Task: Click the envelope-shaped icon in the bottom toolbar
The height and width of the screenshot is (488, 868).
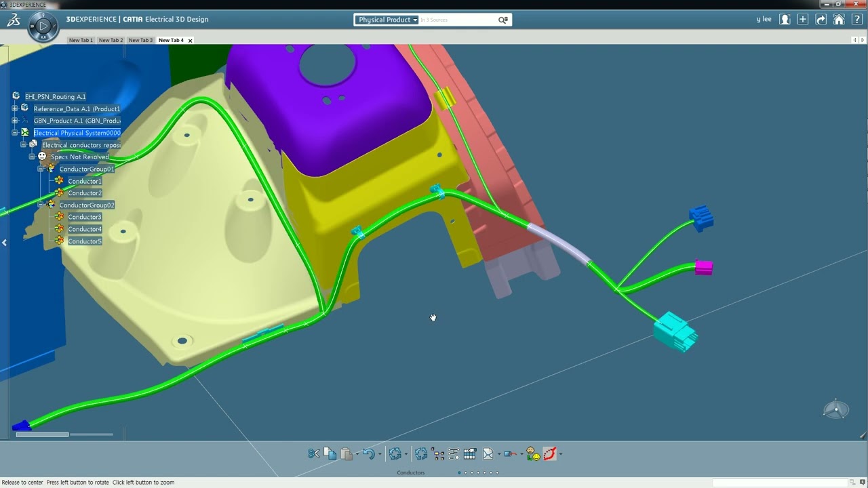Action: click(488, 453)
